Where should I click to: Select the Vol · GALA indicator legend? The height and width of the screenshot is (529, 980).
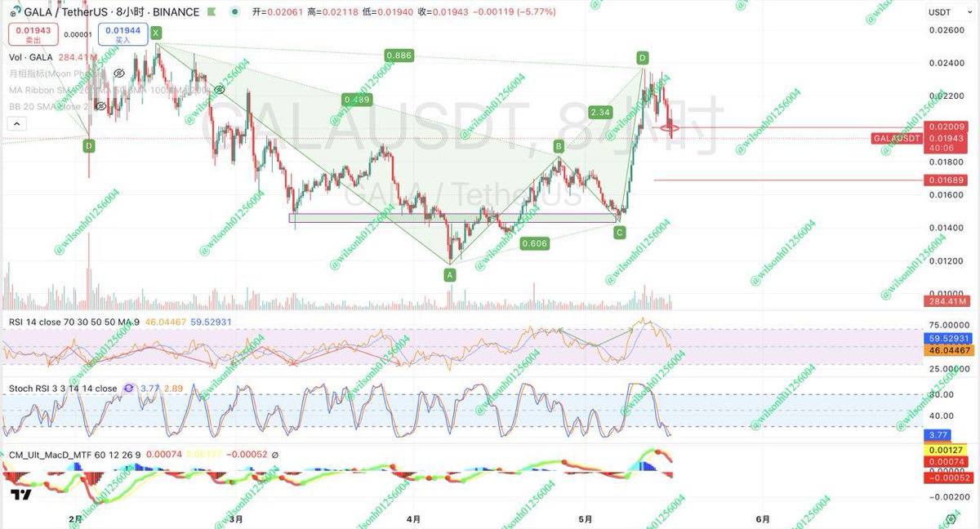(31, 57)
